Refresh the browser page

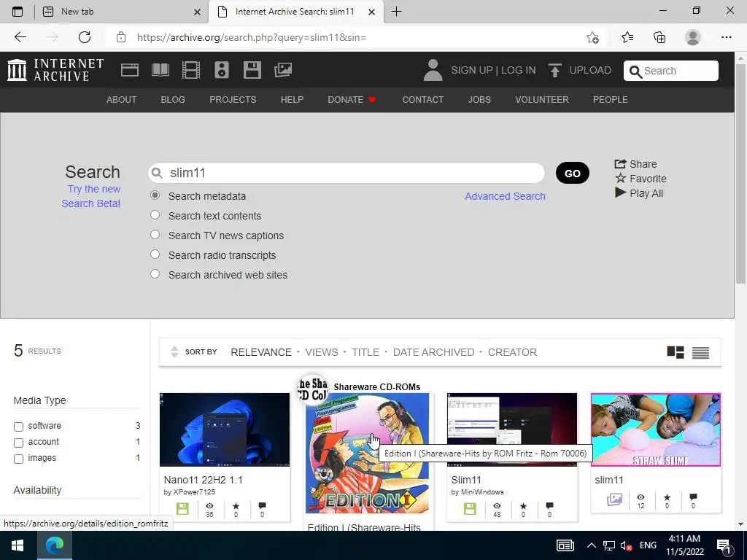pos(85,37)
